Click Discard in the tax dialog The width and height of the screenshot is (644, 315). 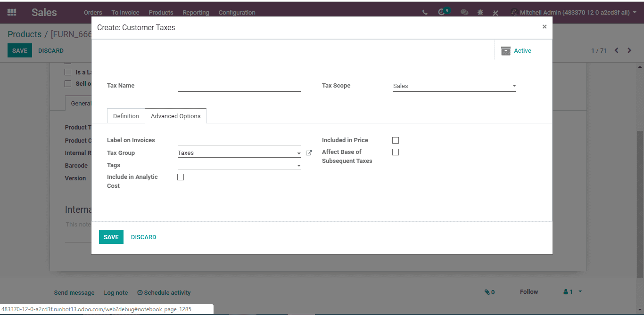tap(143, 237)
